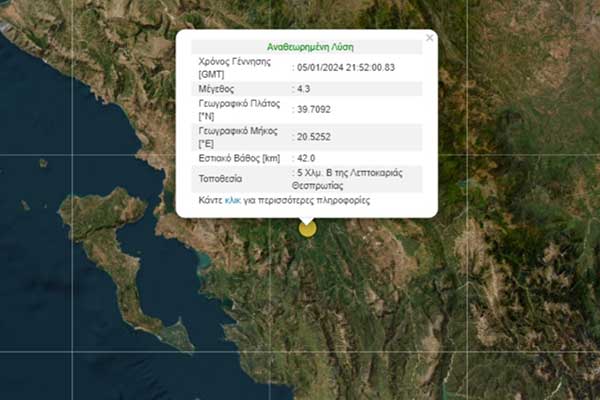The width and height of the screenshot is (600, 400).
Task: Click the popup's pointer tip above the marker
Action: point(307,220)
